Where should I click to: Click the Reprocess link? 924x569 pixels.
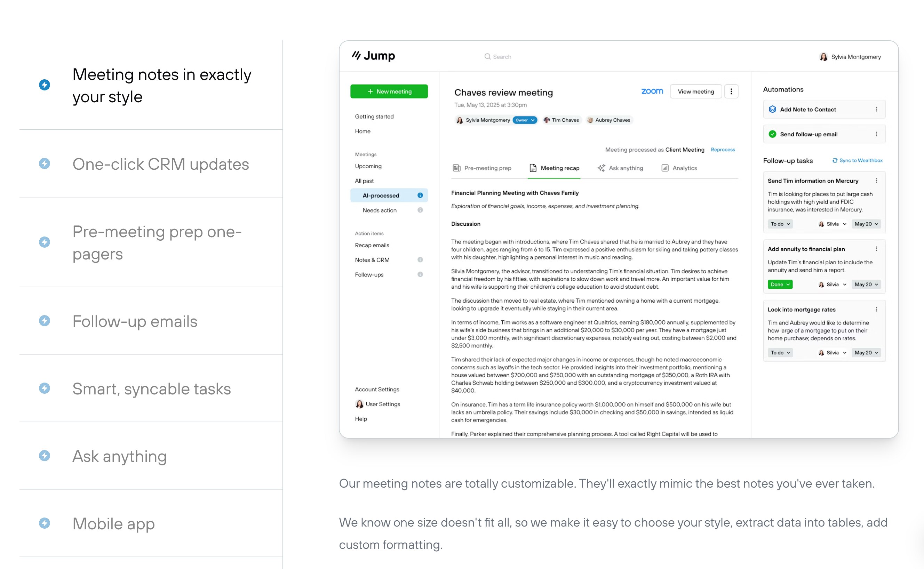pos(723,150)
